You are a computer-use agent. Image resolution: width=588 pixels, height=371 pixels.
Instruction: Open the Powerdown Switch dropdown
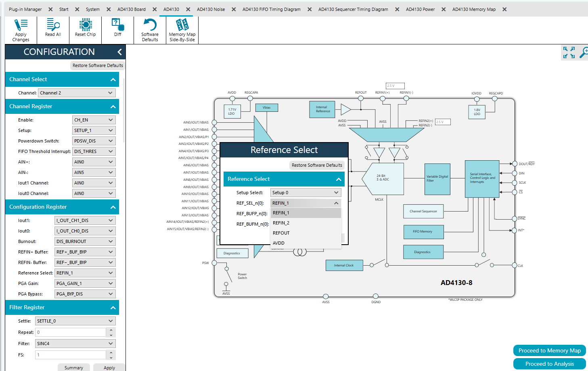click(94, 141)
